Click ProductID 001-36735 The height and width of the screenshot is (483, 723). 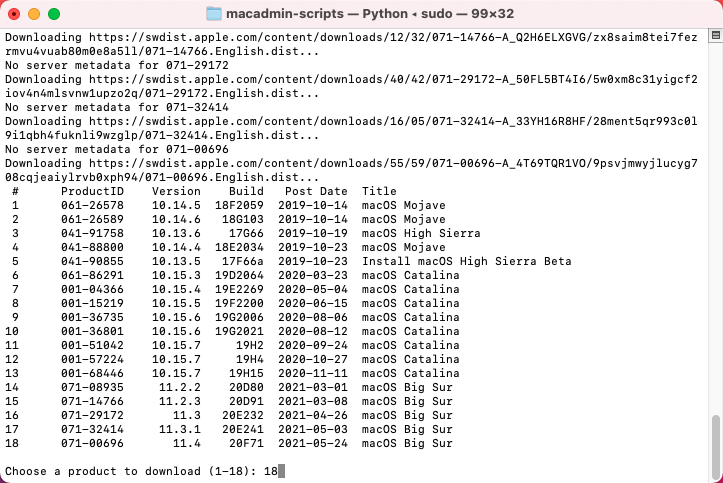click(92, 317)
